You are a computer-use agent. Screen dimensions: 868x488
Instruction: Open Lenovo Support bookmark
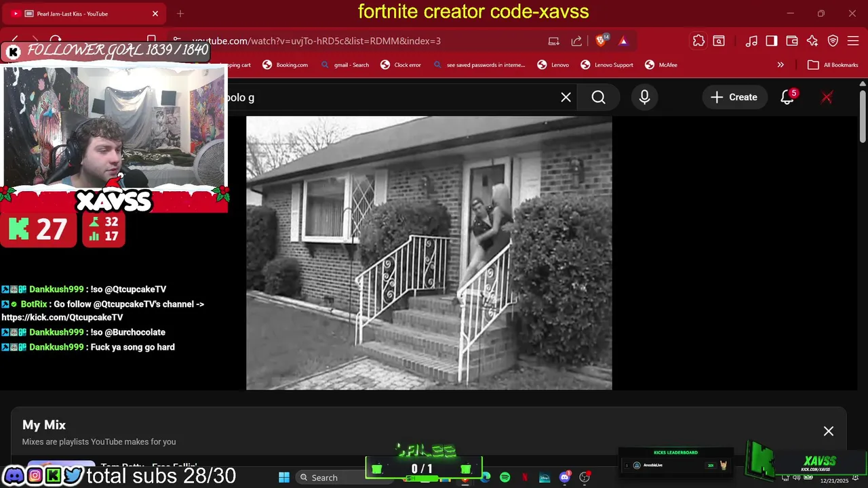pos(607,65)
